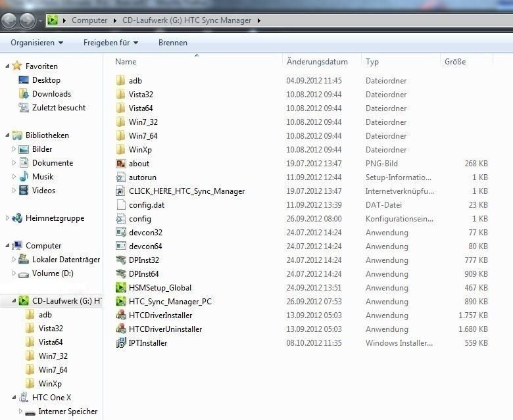Select the CLICK_HERE_HTC_Sync_Manager shortcut icon
513x420 pixels.
point(121,191)
